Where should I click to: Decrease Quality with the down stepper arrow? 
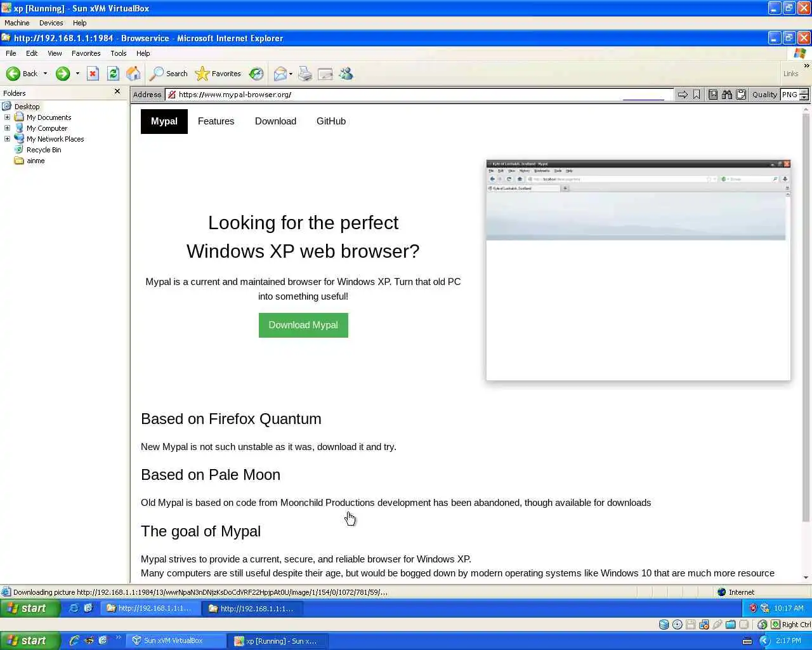[804, 98]
